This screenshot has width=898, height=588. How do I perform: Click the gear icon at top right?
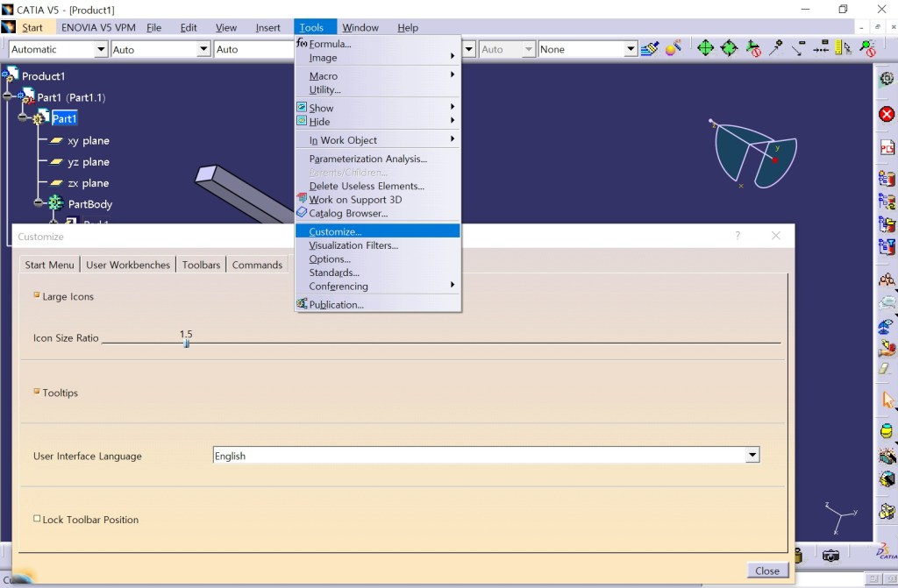point(887,80)
